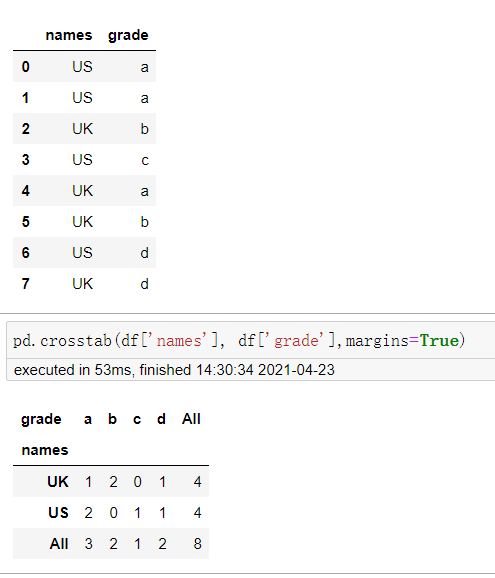Click the UK row label in crosstab

58,481
